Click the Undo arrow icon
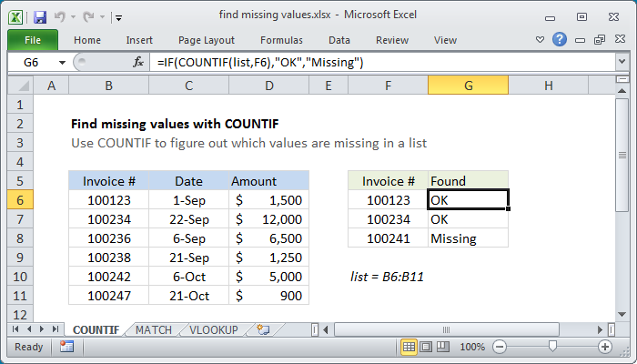The image size is (637, 364). (60, 16)
